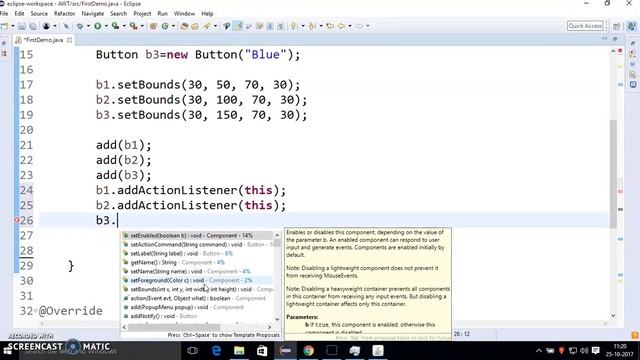640x360 pixels.
Task: Click the Open Type toolbar icon
Action: click(184, 26)
